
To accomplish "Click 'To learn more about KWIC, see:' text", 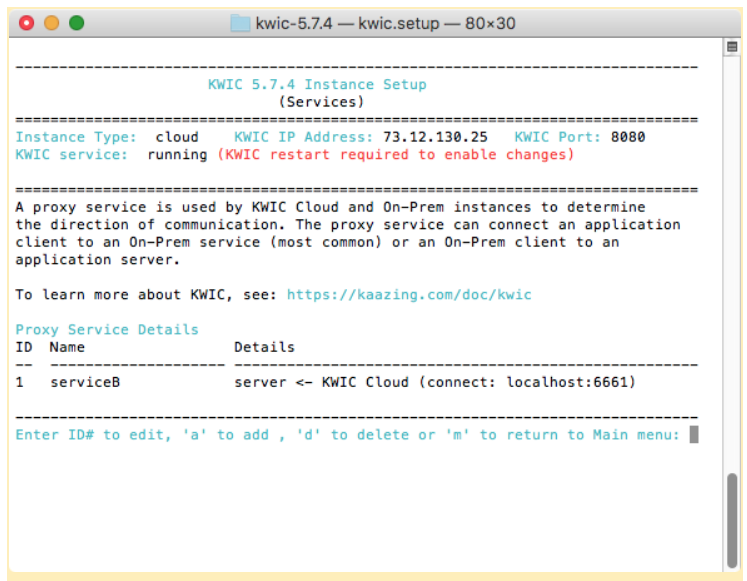I will [146, 295].
